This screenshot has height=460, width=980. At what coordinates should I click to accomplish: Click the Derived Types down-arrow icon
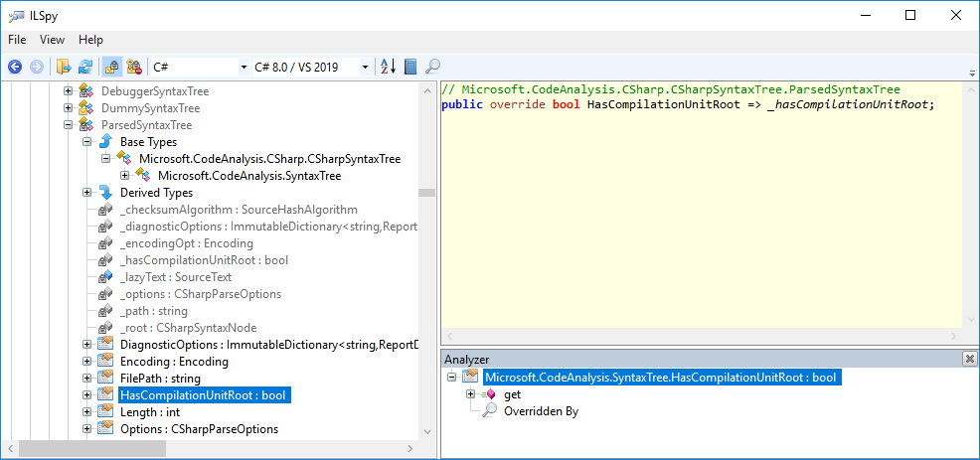click(x=105, y=193)
